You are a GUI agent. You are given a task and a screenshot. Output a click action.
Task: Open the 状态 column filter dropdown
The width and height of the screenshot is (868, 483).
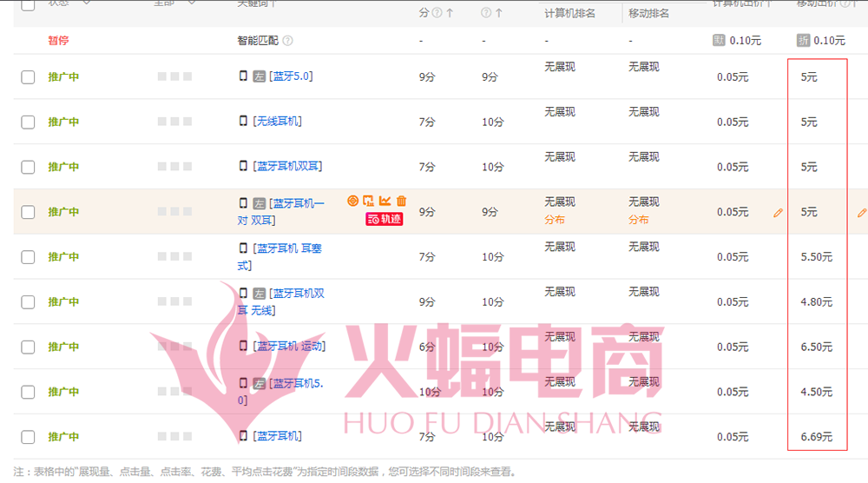[85, 3]
